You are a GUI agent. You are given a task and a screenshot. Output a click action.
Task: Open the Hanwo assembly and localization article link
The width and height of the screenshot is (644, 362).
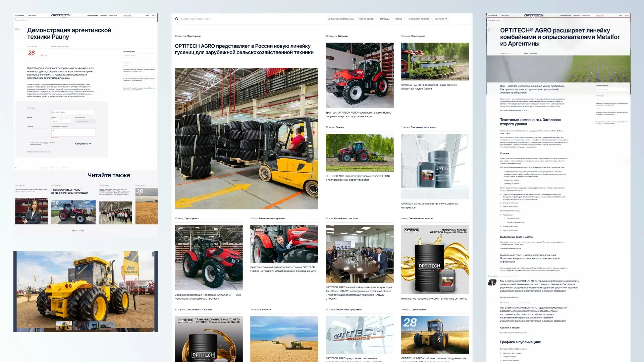(x=208, y=297)
